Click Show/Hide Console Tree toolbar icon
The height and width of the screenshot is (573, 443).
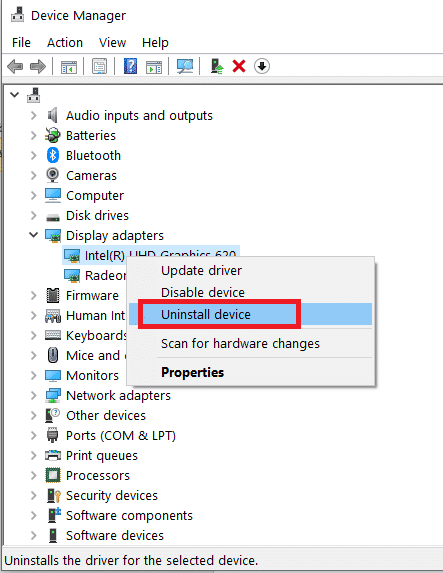click(69, 67)
